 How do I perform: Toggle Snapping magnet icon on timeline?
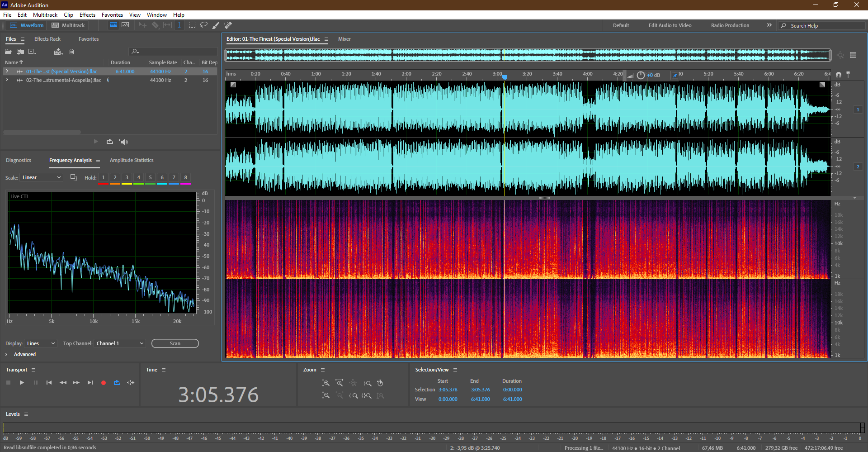[x=839, y=74]
